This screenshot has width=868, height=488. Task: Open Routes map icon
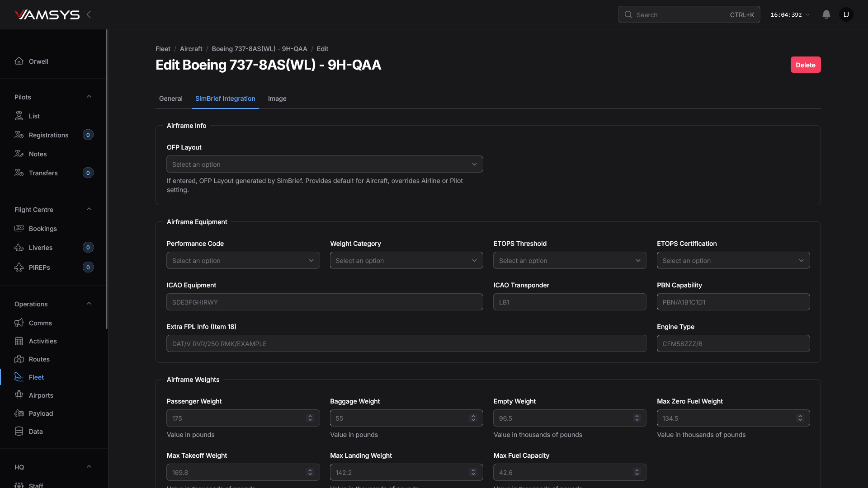coord(19,359)
